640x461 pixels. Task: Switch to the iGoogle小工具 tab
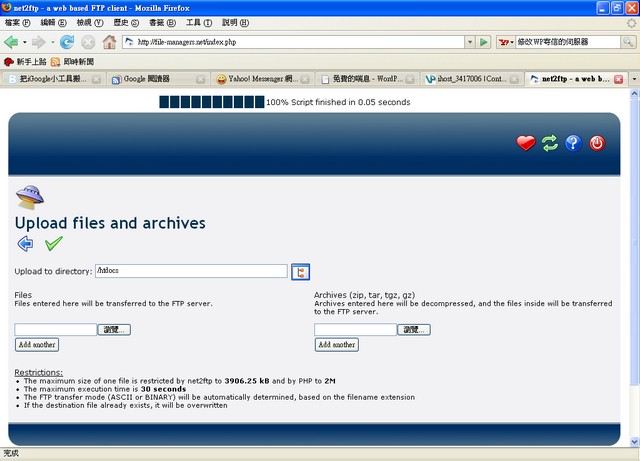point(52,79)
